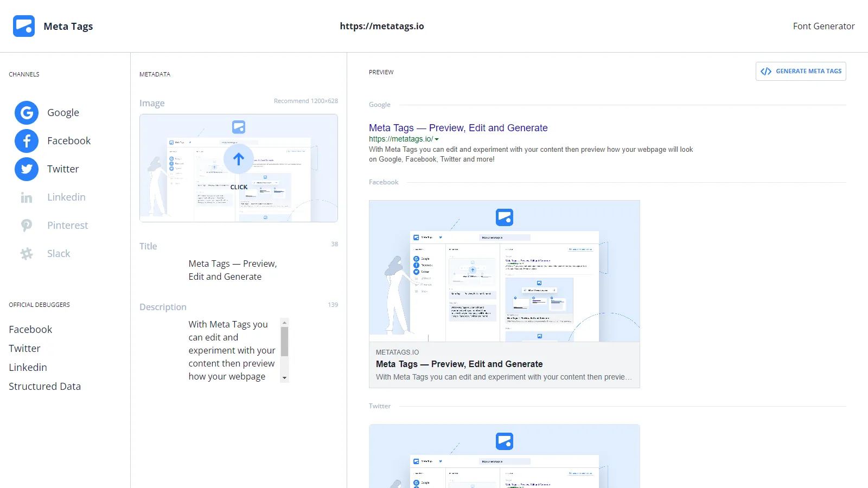Select the Twitter channel icon
Viewport: 868px width, 488px height.
click(26, 169)
